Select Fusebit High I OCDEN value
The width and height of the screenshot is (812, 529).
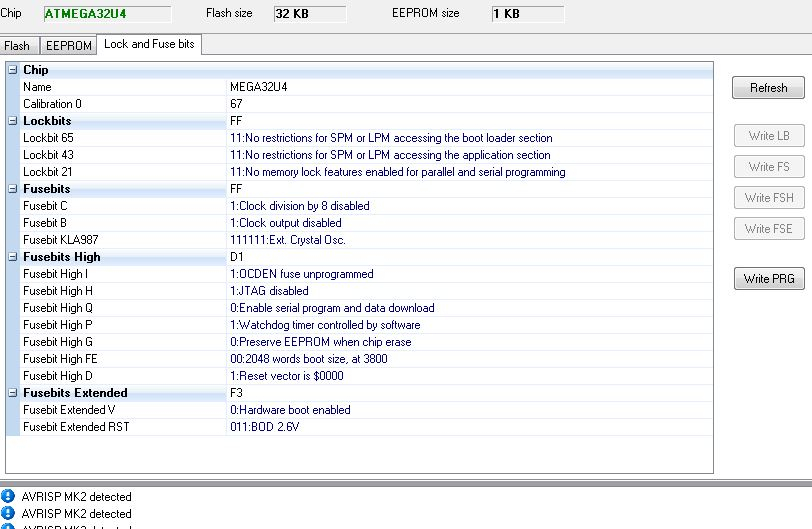point(469,274)
